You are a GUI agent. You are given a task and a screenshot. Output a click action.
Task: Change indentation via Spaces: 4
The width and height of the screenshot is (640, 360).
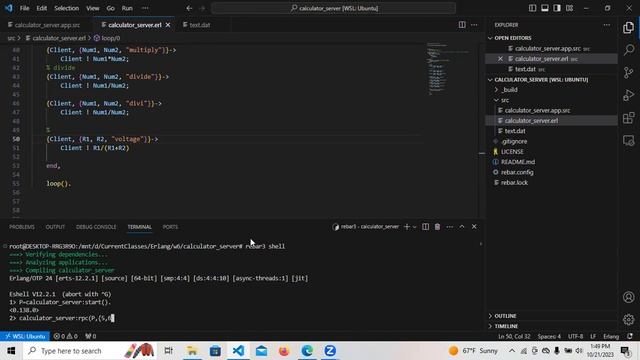click(x=549, y=336)
